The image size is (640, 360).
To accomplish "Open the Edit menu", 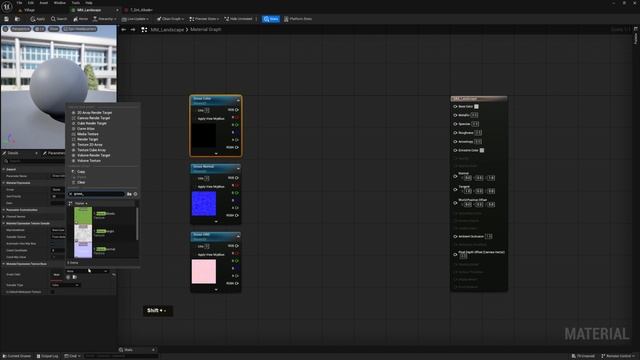I will (31, 3).
